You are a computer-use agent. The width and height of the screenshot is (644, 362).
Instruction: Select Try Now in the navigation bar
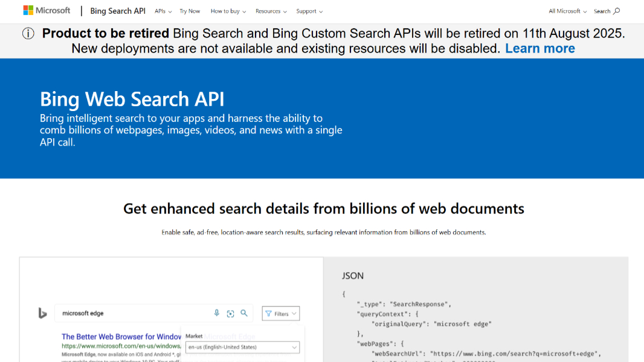(190, 11)
